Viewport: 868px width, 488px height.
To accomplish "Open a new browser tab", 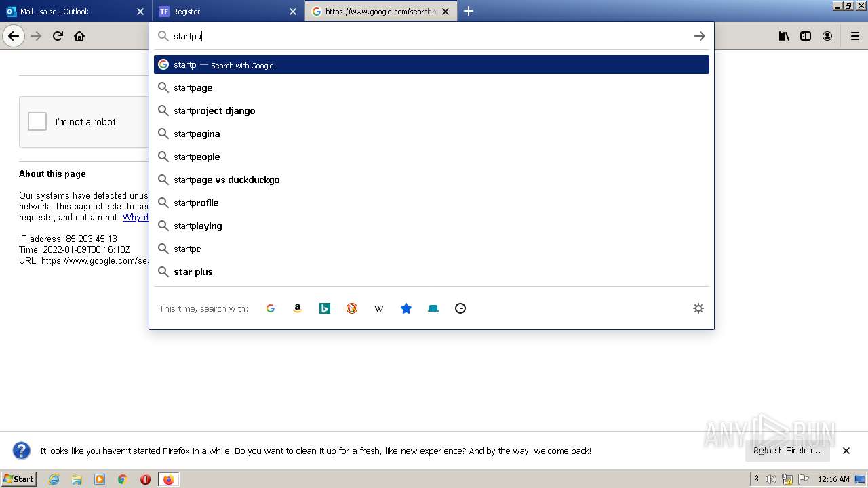I will point(469,11).
